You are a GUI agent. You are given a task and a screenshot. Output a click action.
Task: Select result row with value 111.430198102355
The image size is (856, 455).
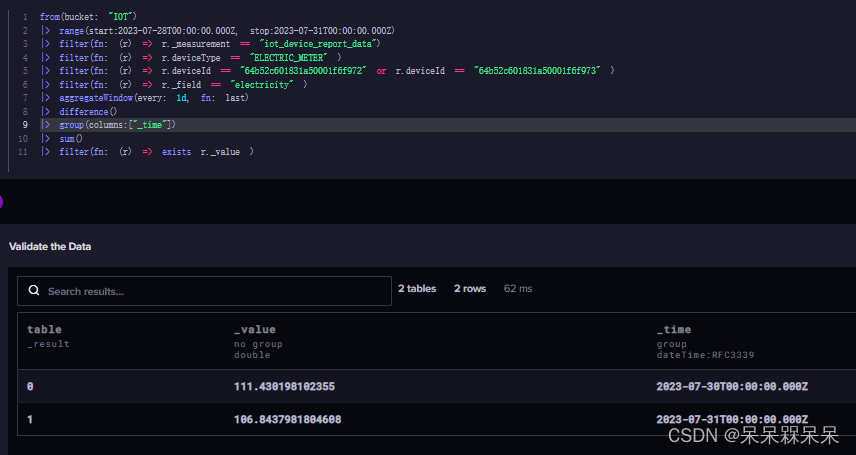coord(437,386)
